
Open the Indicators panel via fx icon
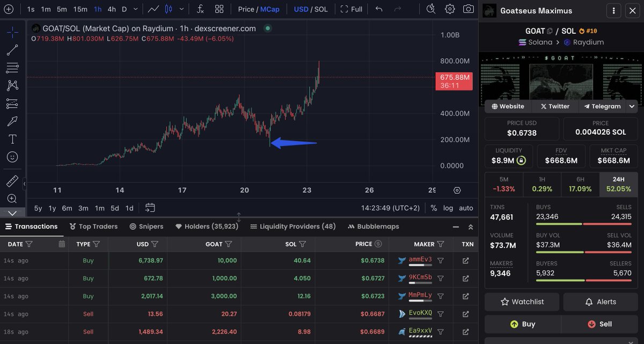(x=200, y=9)
